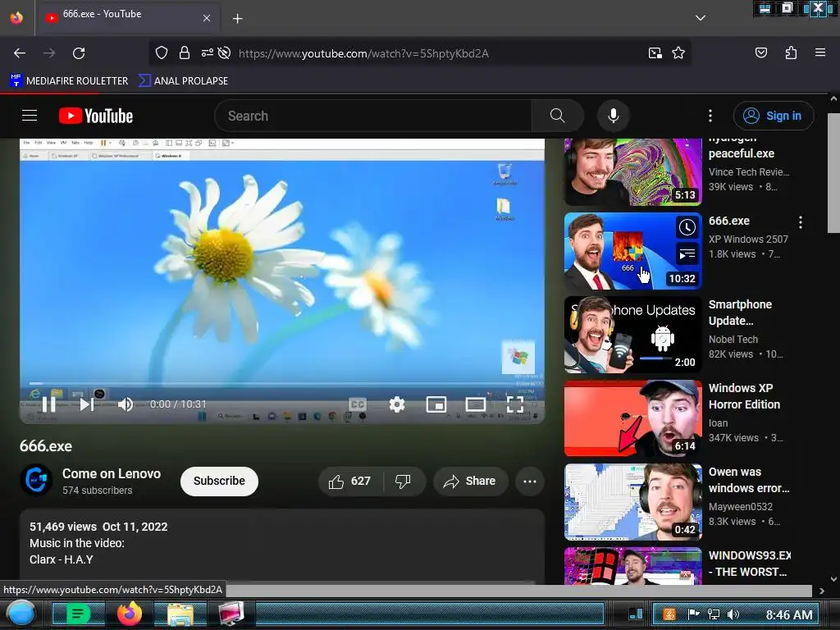Open Firefox application menu
Screen dimensions: 840x630
coord(820,52)
